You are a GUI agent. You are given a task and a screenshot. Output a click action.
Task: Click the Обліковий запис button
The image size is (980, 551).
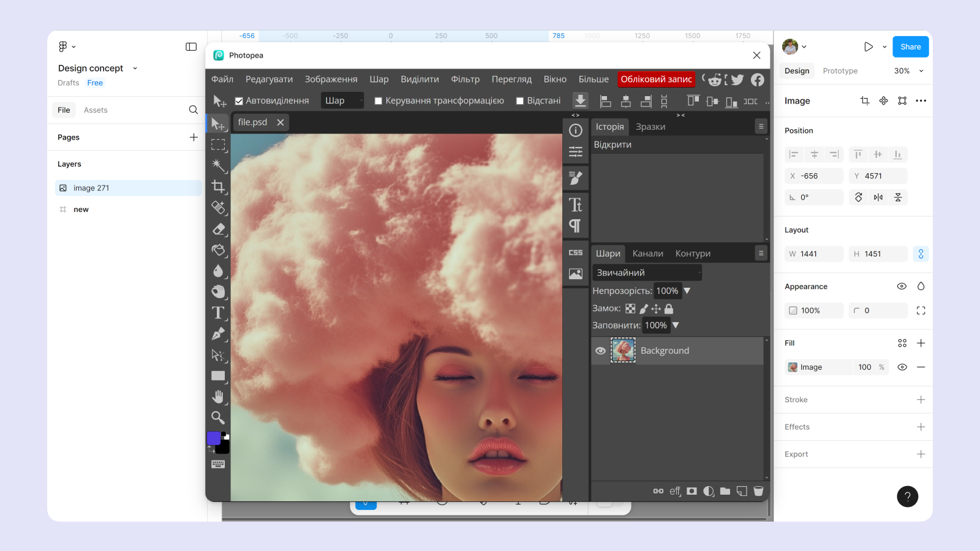pos(656,79)
